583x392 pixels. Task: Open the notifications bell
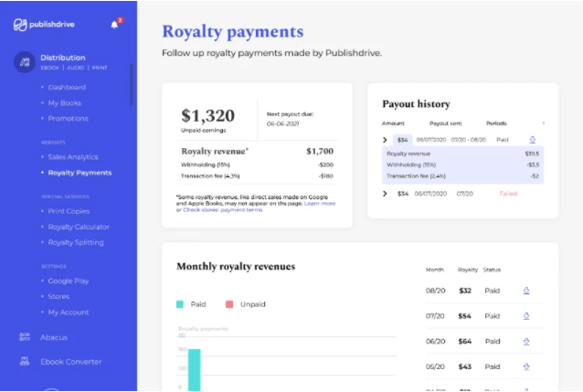(x=114, y=24)
